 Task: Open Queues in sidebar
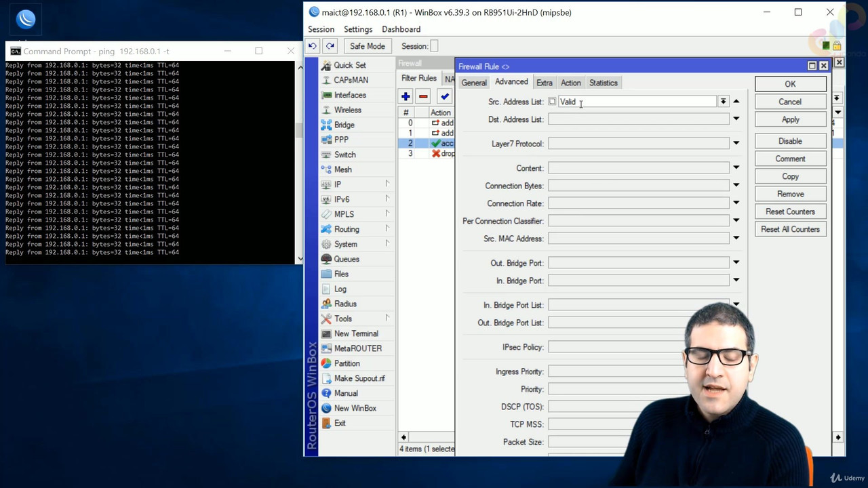[346, 259]
